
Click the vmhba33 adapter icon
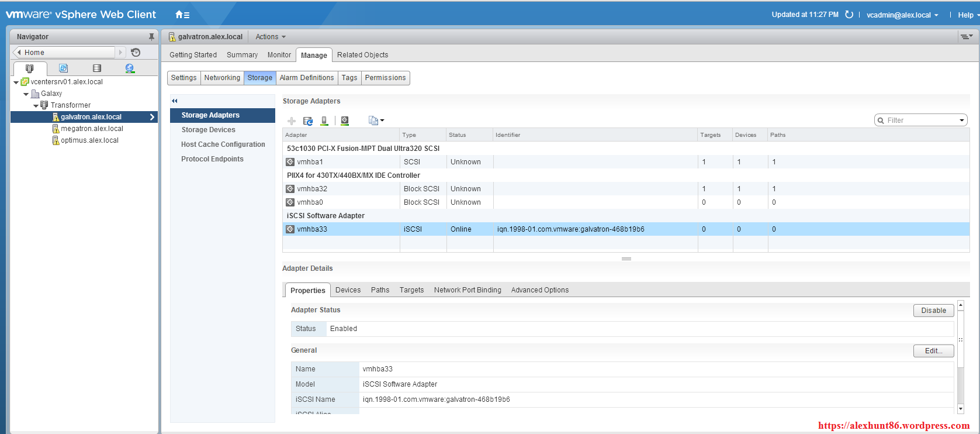290,229
